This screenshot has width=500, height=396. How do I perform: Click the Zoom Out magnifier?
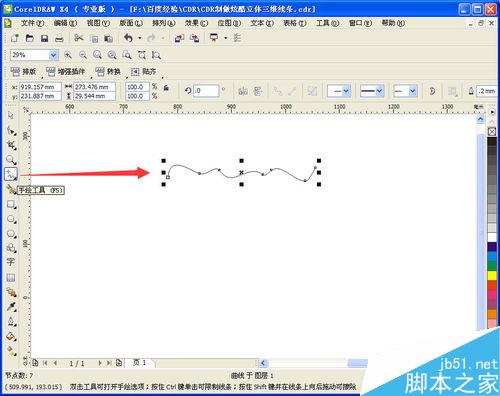(x=83, y=55)
